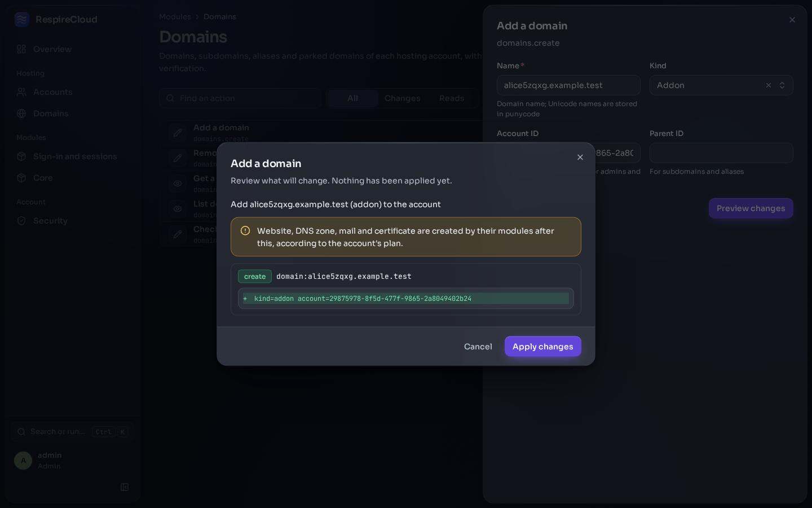
Task: Close the Add a domain review dialog
Action: coord(580,157)
